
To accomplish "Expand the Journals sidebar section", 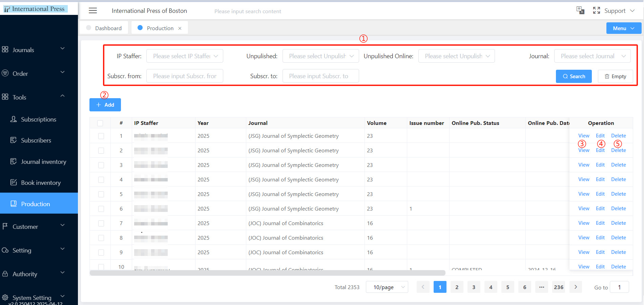I will (x=39, y=50).
